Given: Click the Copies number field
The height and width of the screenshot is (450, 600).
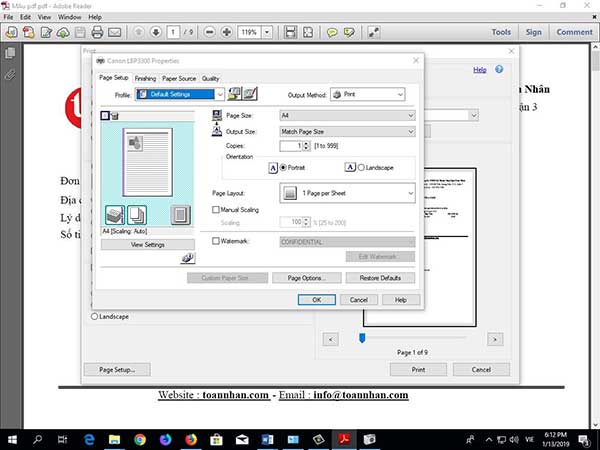Looking at the screenshot, I should pyautogui.click(x=291, y=146).
